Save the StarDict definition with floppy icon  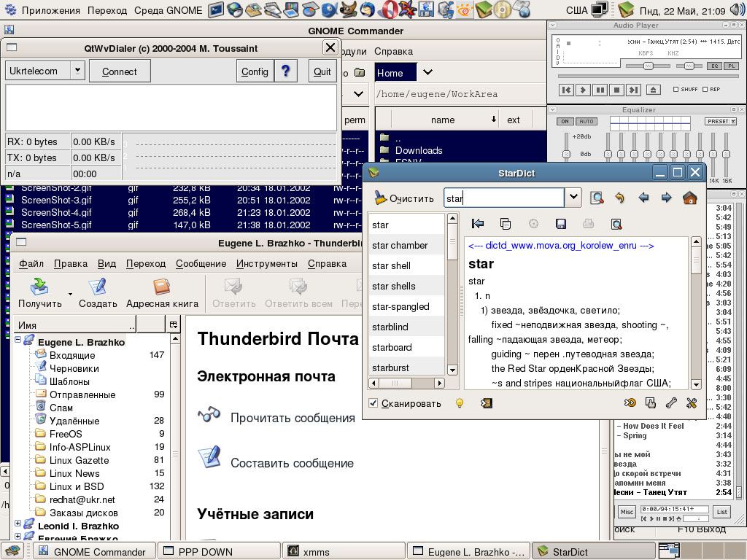pos(561,224)
